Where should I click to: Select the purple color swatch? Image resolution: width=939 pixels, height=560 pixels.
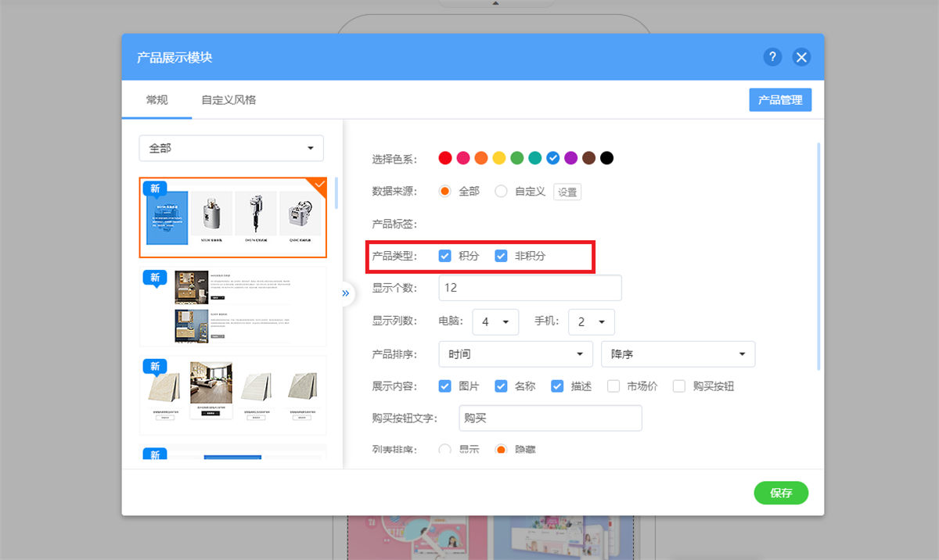pos(571,158)
